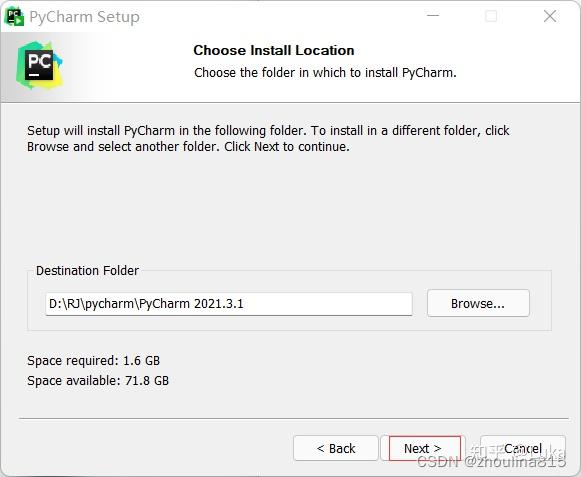Click the Destination Folder group label
Screen dimensions: 581x477
pyautogui.click(x=87, y=271)
